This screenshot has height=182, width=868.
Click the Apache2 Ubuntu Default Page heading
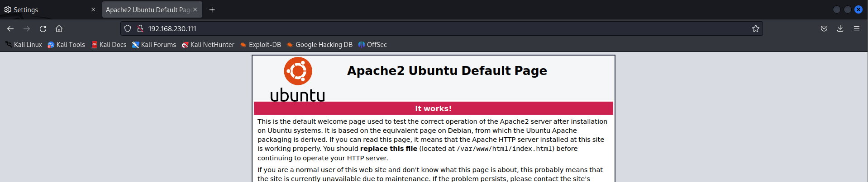tap(447, 70)
